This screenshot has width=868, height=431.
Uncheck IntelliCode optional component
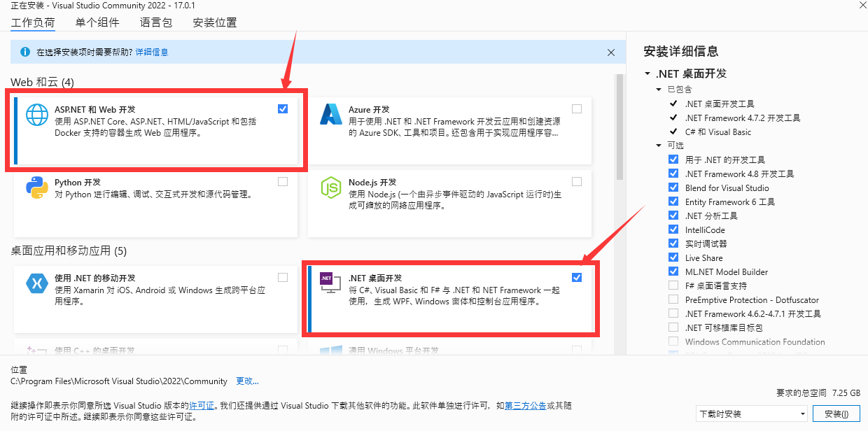pyautogui.click(x=673, y=229)
